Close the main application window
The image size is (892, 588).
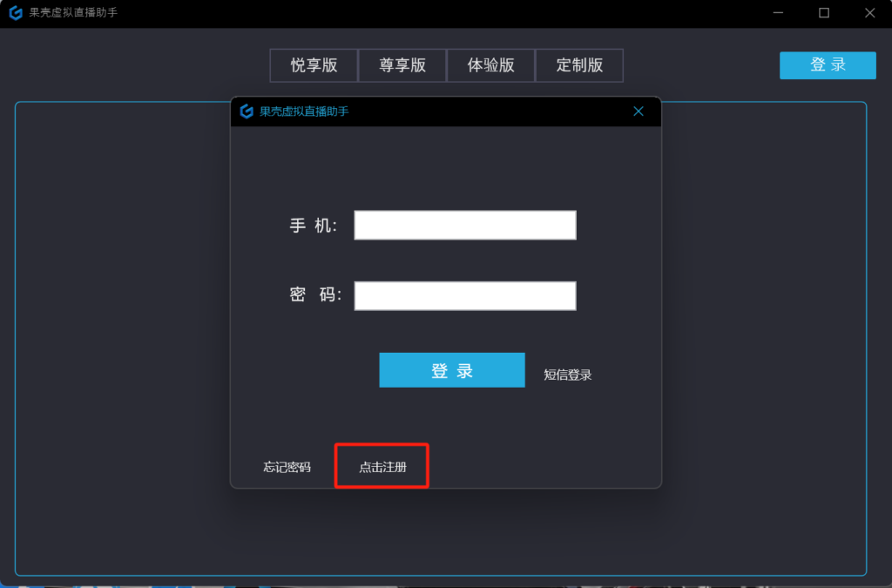[x=868, y=13]
